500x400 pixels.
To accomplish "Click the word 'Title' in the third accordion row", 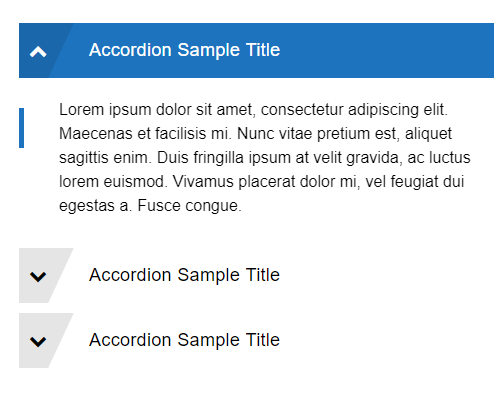I will (263, 340).
